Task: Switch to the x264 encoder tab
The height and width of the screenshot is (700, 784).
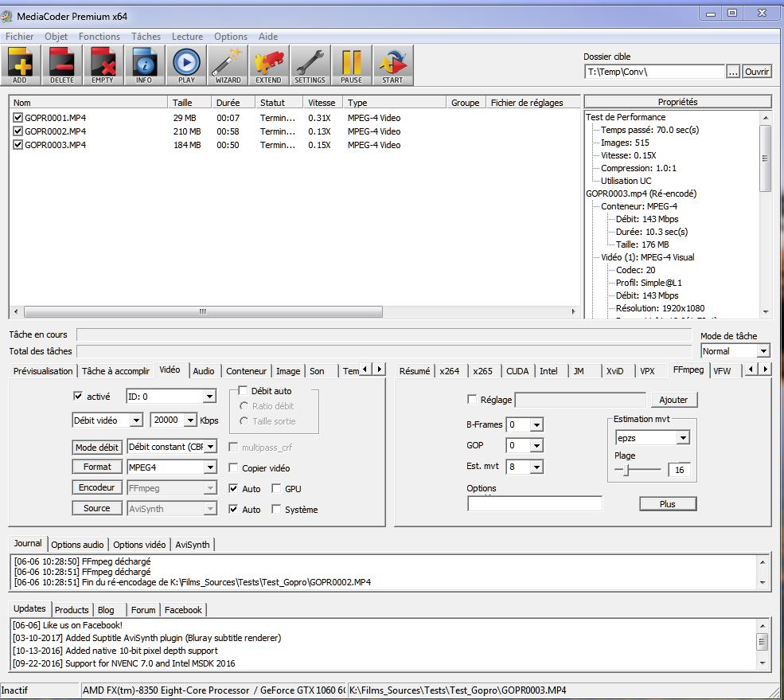Action: tap(450, 371)
